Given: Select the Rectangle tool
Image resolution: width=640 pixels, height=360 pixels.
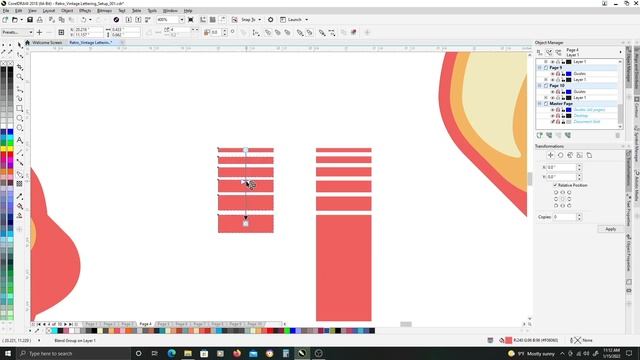Looking at the screenshot, I should [x=20, y=109].
